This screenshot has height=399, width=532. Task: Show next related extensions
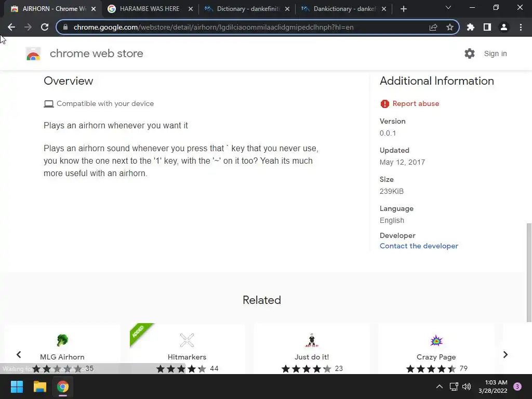[x=505, y=354]
